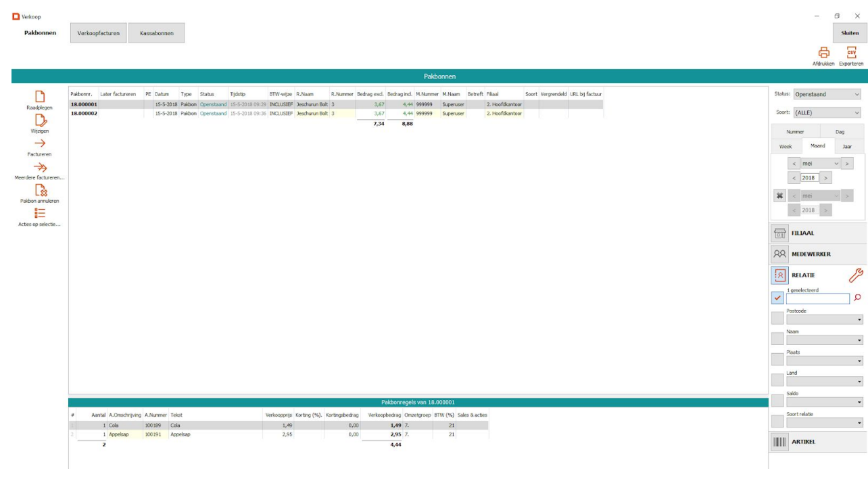Uncheck the '1 geselecteerd' relation checkbox

(777, 298)
